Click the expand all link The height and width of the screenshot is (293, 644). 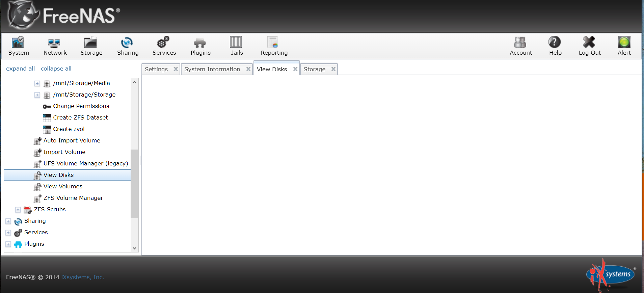[20, 69]
